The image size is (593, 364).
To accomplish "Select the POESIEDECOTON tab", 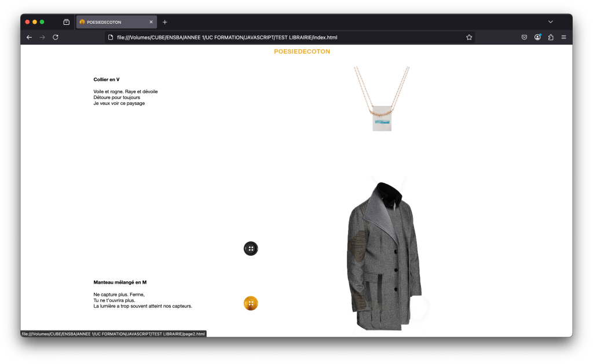I will pyautogui.click(x=113, y=22).
